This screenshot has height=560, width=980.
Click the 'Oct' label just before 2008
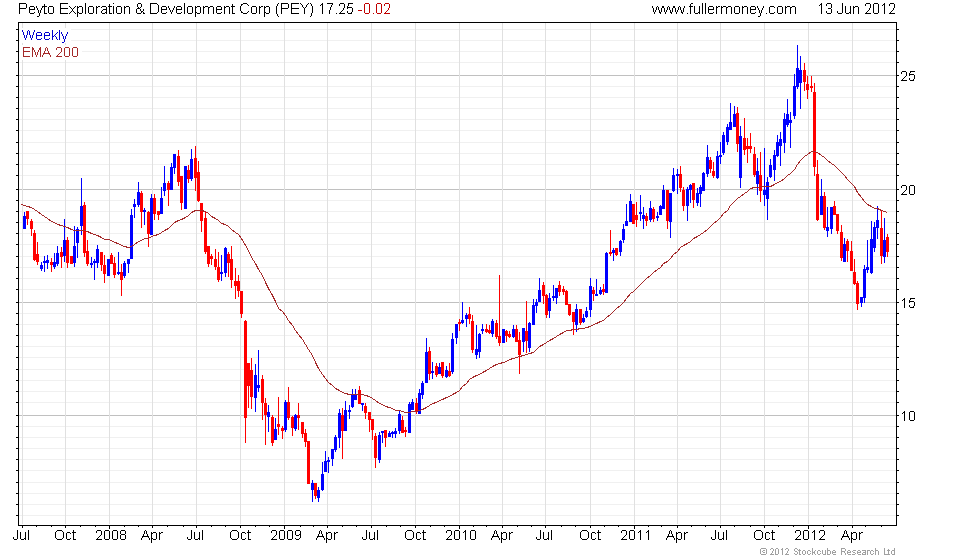coord(65,536)
